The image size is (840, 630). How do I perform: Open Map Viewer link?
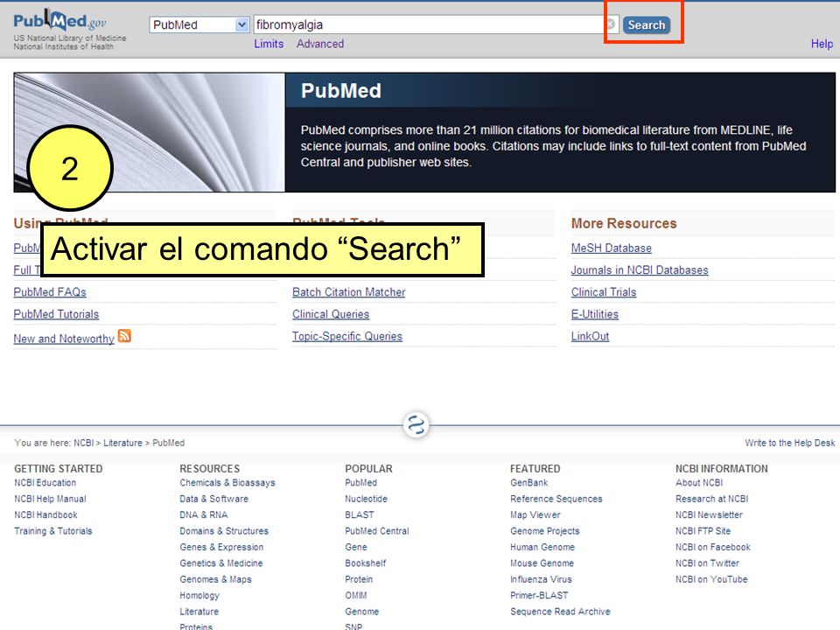(535, 514)
